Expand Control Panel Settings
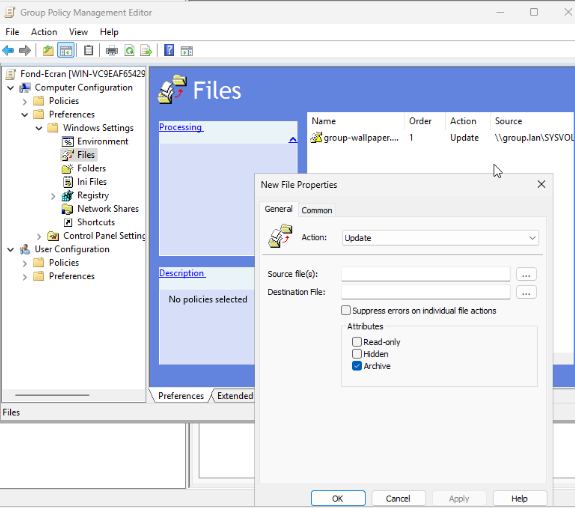575x508 pixels. point(39,236)
